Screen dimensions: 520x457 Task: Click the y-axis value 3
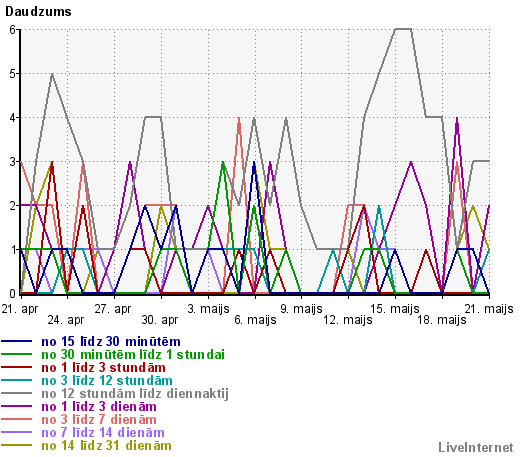pyautogui.click(x=13, y=162)
